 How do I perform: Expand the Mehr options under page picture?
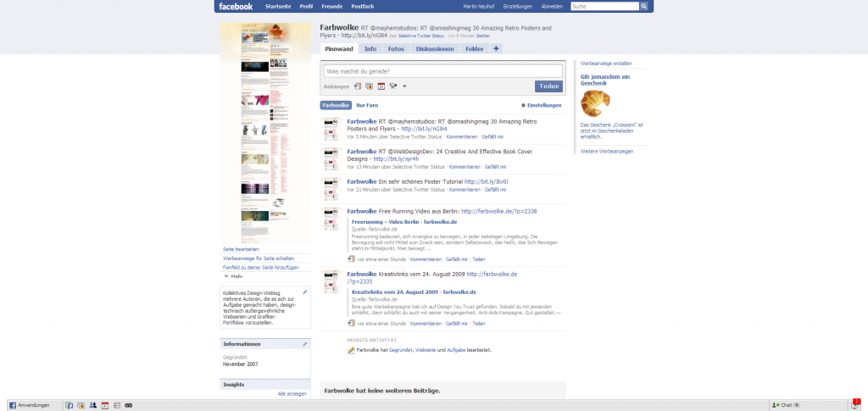[234, 276]
